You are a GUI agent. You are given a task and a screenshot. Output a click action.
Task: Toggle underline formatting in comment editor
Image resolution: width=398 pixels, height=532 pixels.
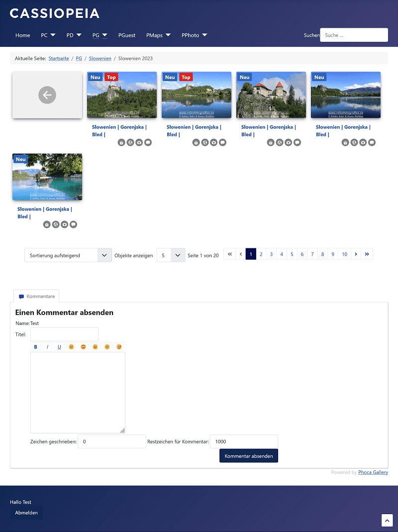click(59, 347)
